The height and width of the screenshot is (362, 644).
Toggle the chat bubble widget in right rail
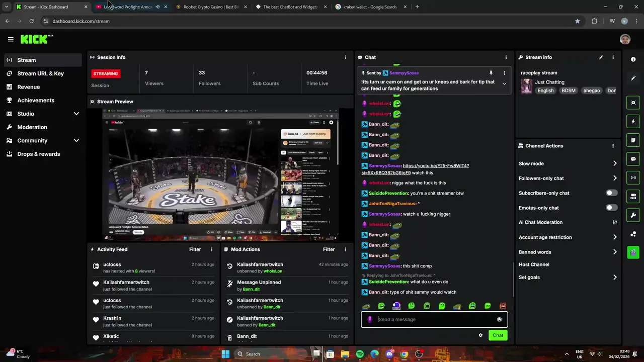(633, 159)
